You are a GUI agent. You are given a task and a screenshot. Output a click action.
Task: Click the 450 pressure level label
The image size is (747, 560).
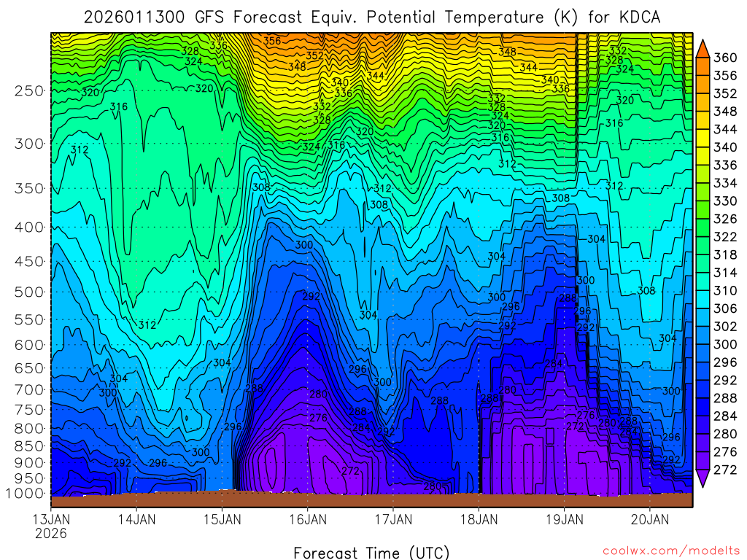pos(29,262)
